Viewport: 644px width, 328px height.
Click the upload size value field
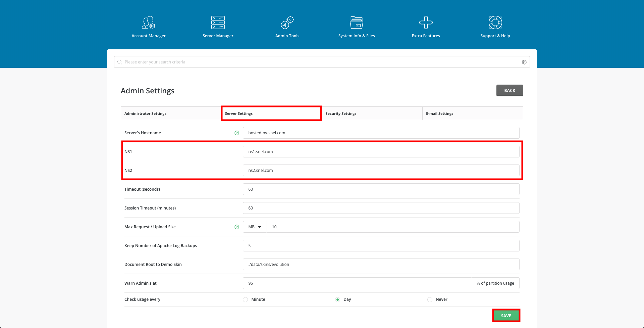tap(393, 227)
